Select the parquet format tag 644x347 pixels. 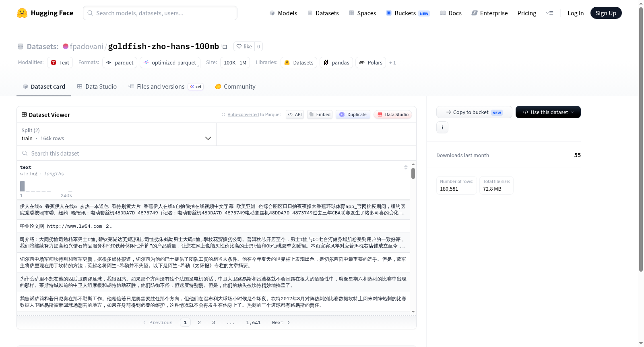(x=120, y=62)
